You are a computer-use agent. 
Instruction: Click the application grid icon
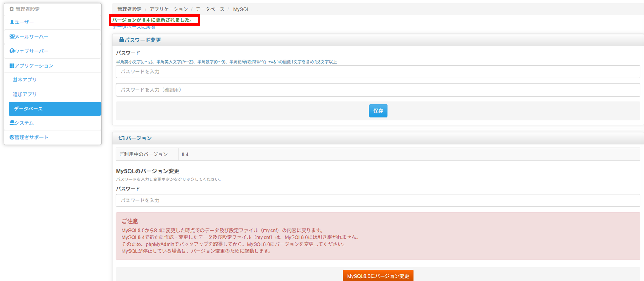[x=12, y=66]
